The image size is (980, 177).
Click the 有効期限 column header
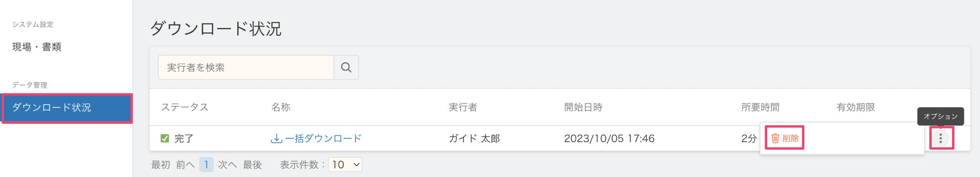pyautogui.click(x=856, y=107)
